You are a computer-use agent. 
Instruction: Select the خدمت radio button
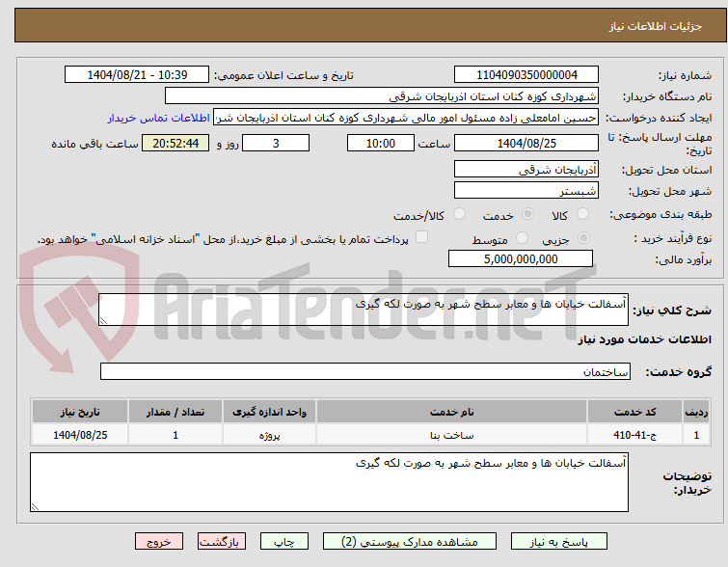[x=527, y=214]
